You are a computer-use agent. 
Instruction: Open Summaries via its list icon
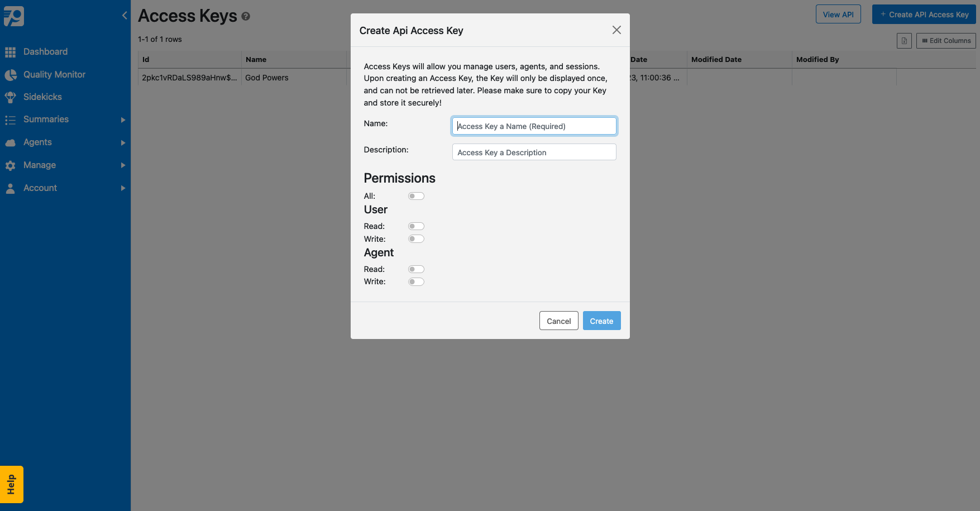point(11,119)
